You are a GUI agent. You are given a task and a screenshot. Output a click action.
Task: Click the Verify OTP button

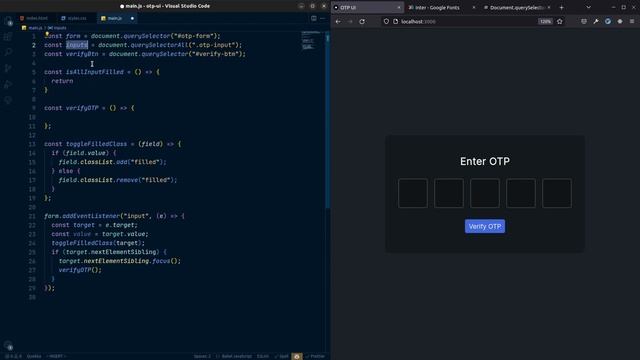point(484,227)
